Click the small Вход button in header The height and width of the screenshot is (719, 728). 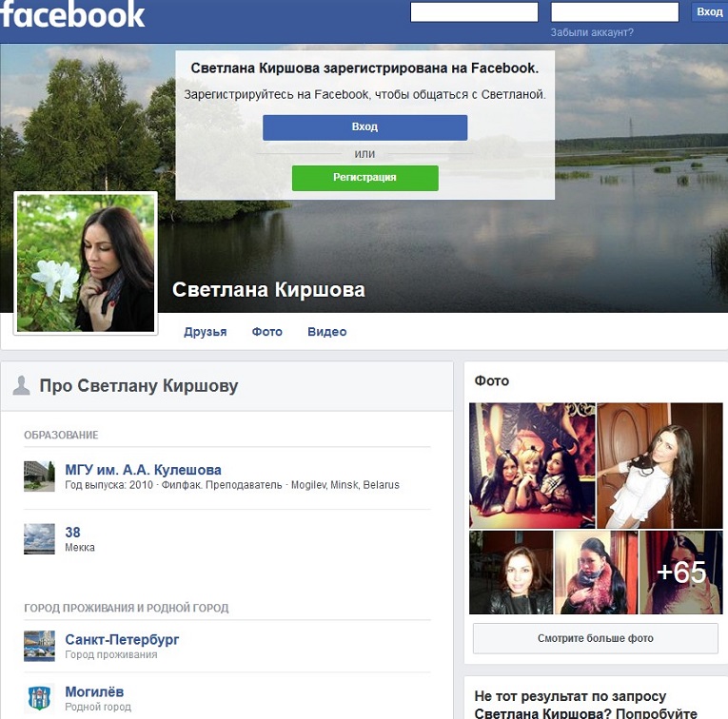(709, 11)
